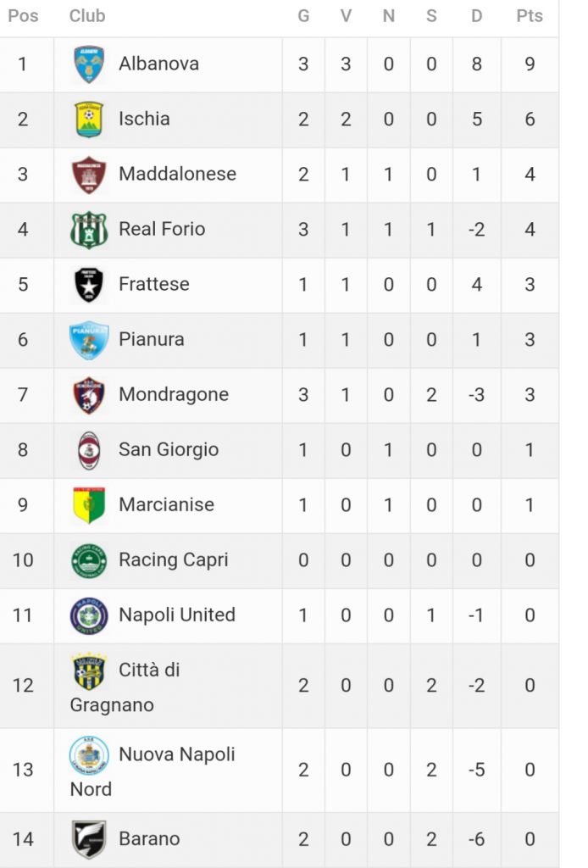Click the San Giorgio club badge
Image resolution: width=588 pixels, height=868 pixels.
coord(89,450)
